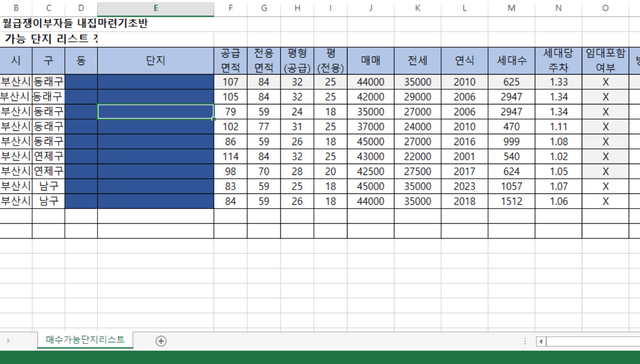The width and height of the screenshot is (640, 364).
Task: Click the 단지 header cell
Action: [156, 60]
